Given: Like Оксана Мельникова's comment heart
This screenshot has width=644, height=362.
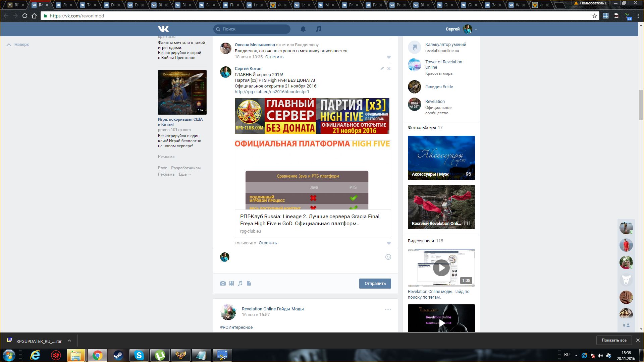Looking at the screenshot, I should [389, 57].
